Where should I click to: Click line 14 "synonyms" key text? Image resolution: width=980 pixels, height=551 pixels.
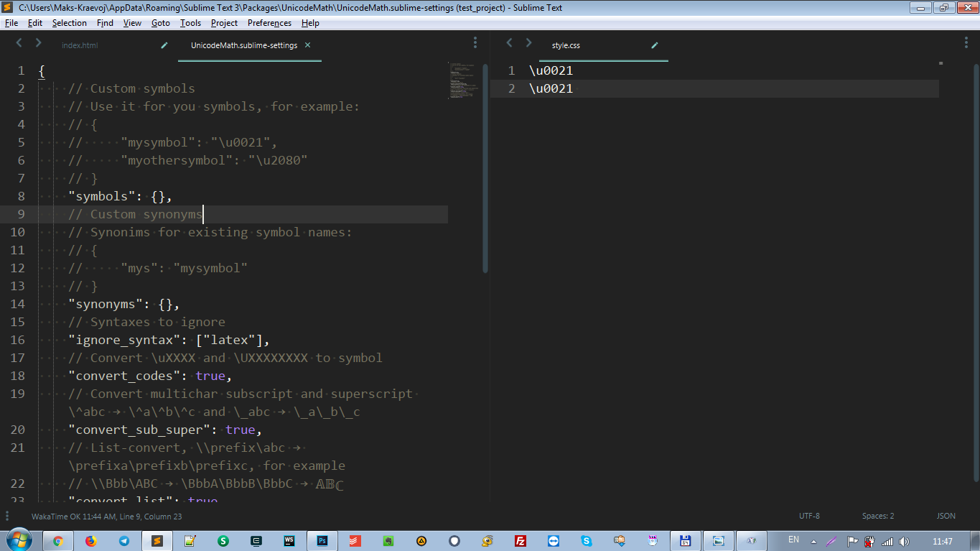106,304
